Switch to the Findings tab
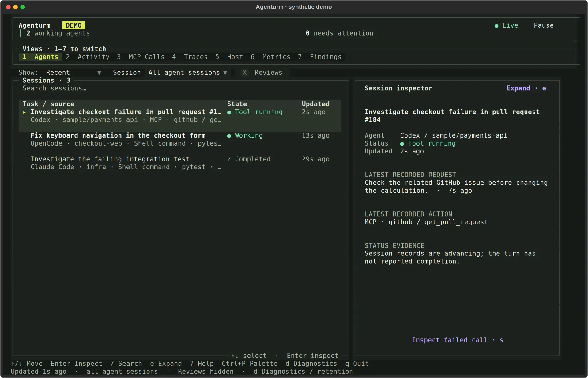 tap(319, 57)
